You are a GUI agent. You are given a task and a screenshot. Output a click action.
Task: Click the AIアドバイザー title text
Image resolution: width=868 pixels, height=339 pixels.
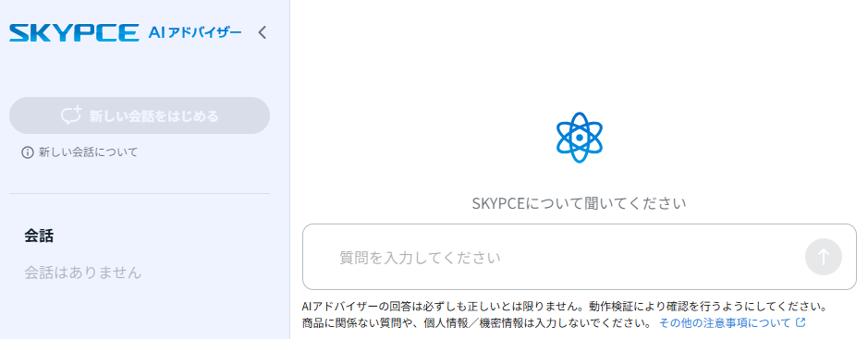195,32
